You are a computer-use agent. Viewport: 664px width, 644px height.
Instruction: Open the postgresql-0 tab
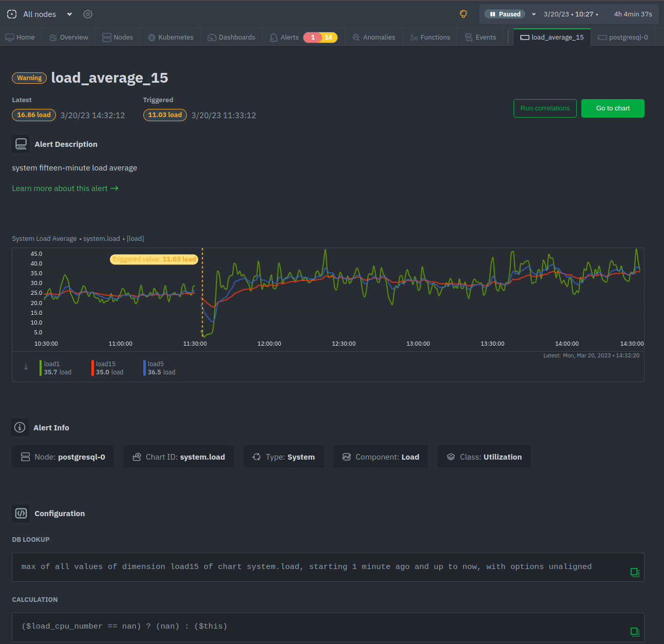point(623,37)
